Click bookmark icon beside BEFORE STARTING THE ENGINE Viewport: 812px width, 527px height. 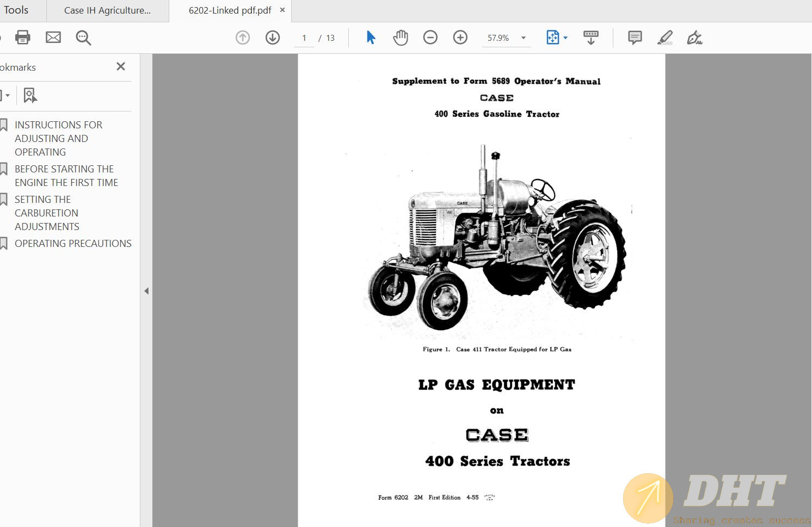[3, 169]
